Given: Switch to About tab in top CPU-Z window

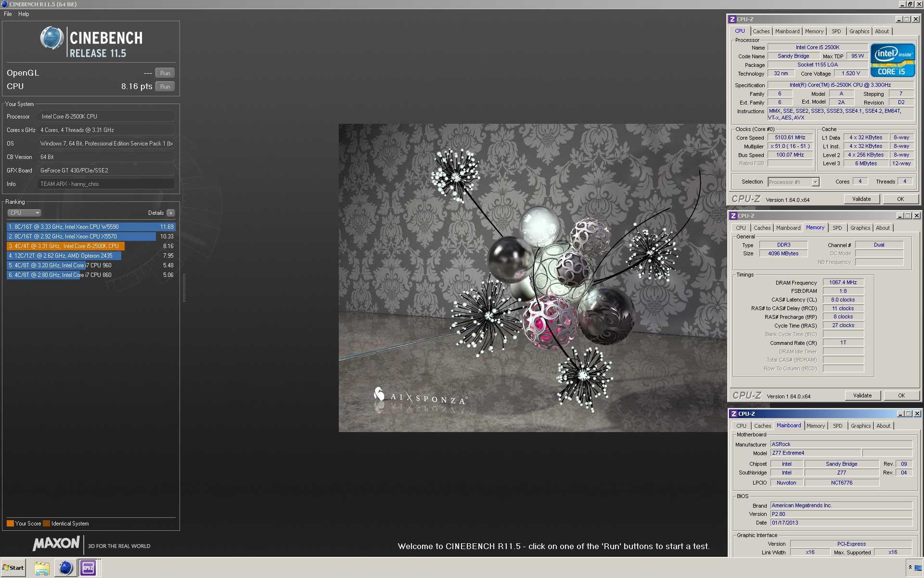Looking at the screenshot, I should point(882,31).
